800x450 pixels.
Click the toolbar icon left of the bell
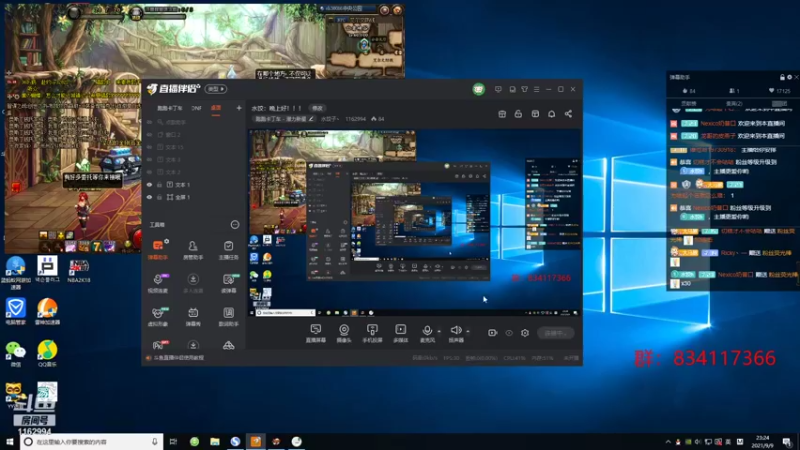[x=535, y=114]
